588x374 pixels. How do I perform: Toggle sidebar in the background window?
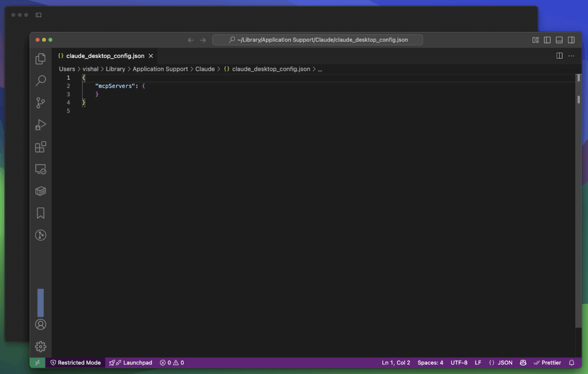[x=38, y=15]
